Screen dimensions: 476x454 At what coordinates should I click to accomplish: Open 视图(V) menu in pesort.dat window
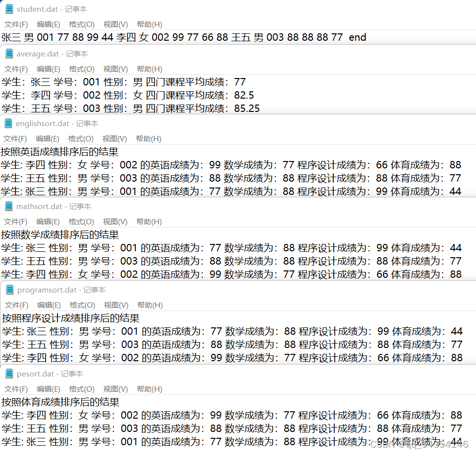click(116, 389)
